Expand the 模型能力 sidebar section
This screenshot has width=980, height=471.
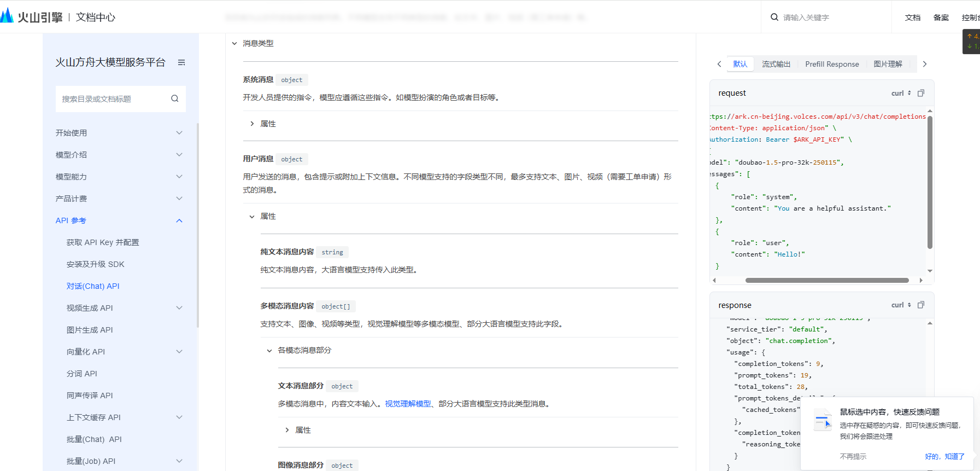click(x=179, y=177)
